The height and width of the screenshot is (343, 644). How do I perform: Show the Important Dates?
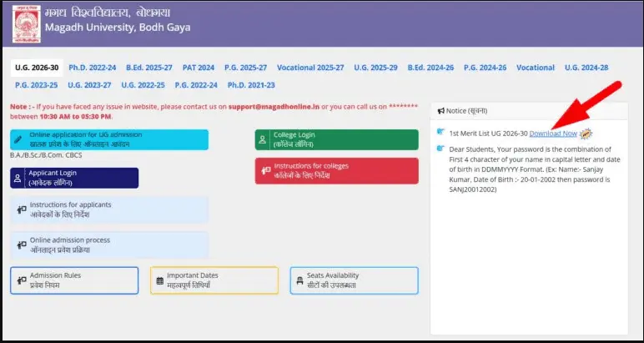pyautogui.click(x=214, y=280)
